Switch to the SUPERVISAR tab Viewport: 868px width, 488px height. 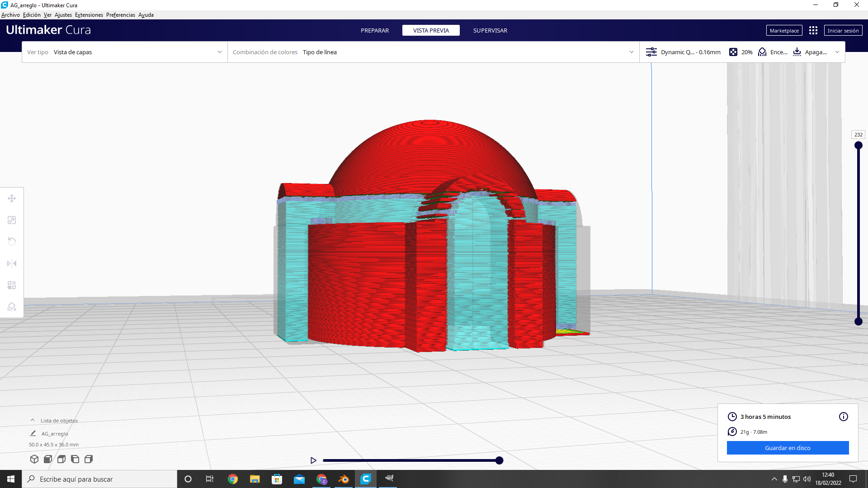[x=490, y=30]
